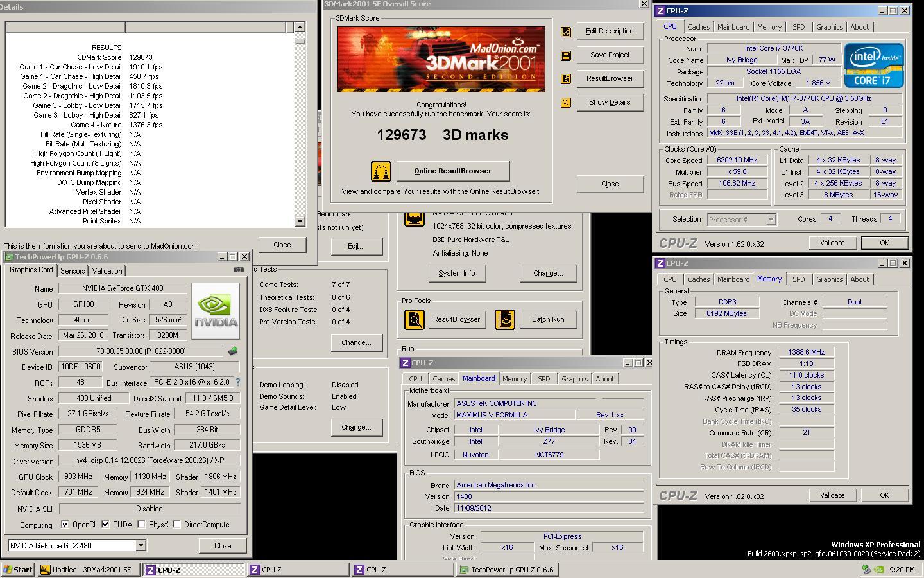Image resolution: width=924 pixels, height=578 pixels.
Task: Click the ResultBrowser icon beside the score
Action: (566, 79)
